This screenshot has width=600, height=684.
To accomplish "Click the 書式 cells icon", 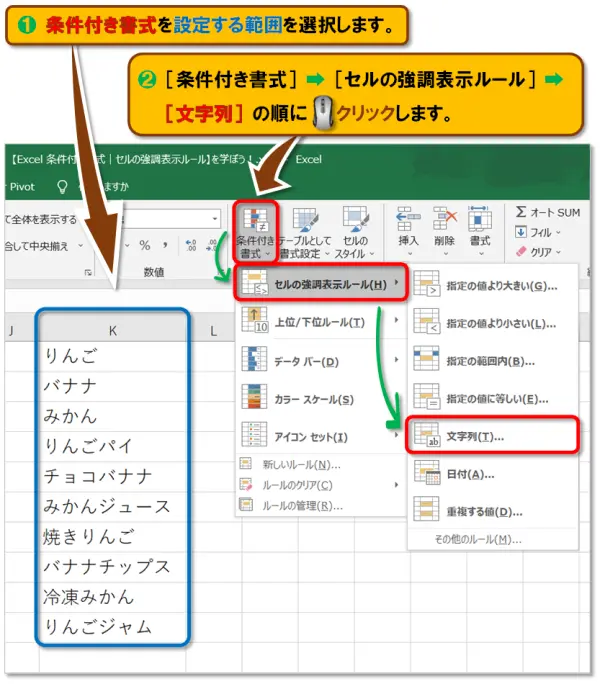I will (x=480, y=219).
